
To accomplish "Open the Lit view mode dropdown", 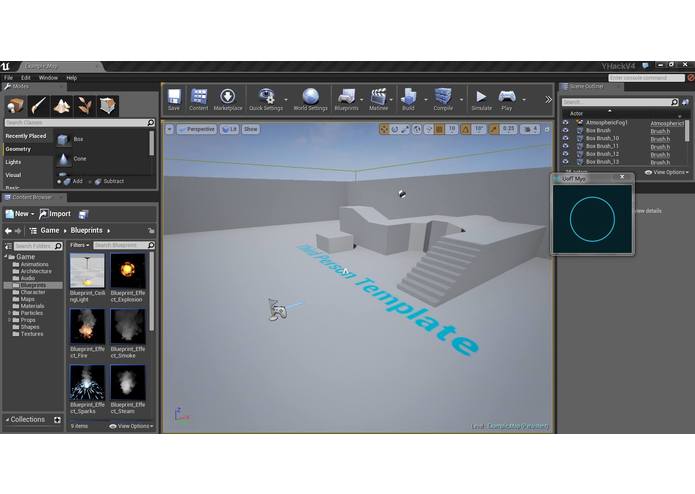I will (229, 129).
